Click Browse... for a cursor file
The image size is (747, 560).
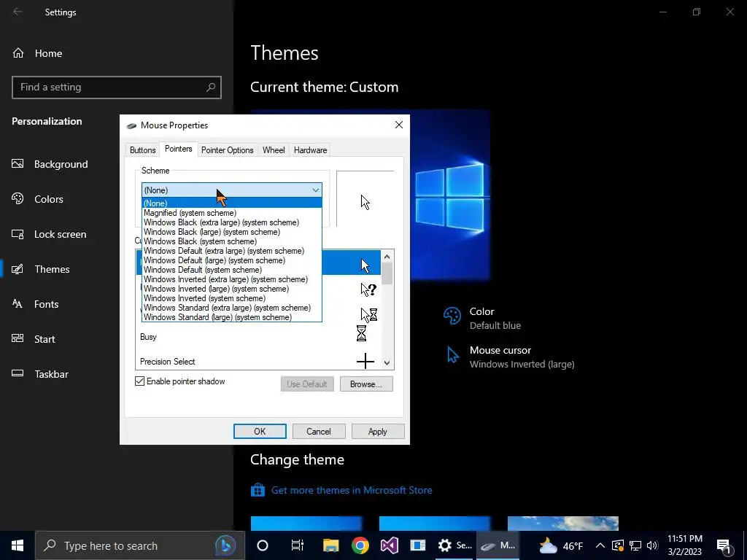pos(366,384)
